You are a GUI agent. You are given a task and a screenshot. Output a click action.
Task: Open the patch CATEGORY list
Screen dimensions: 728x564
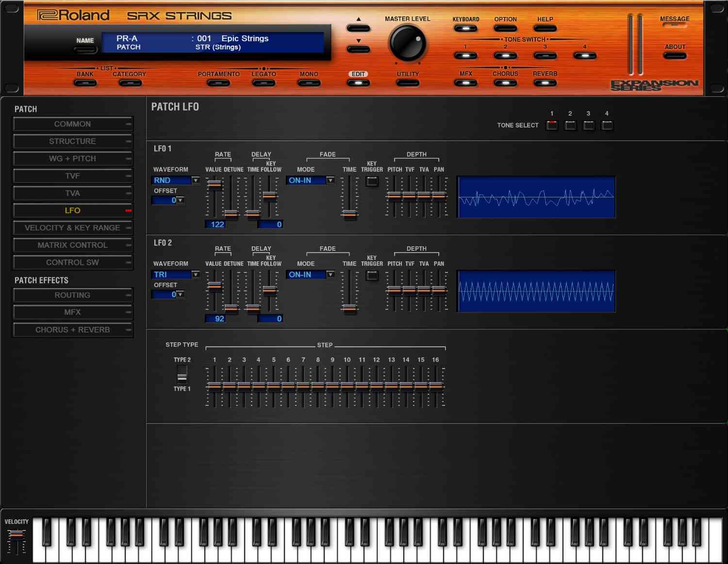pos(130,83)
